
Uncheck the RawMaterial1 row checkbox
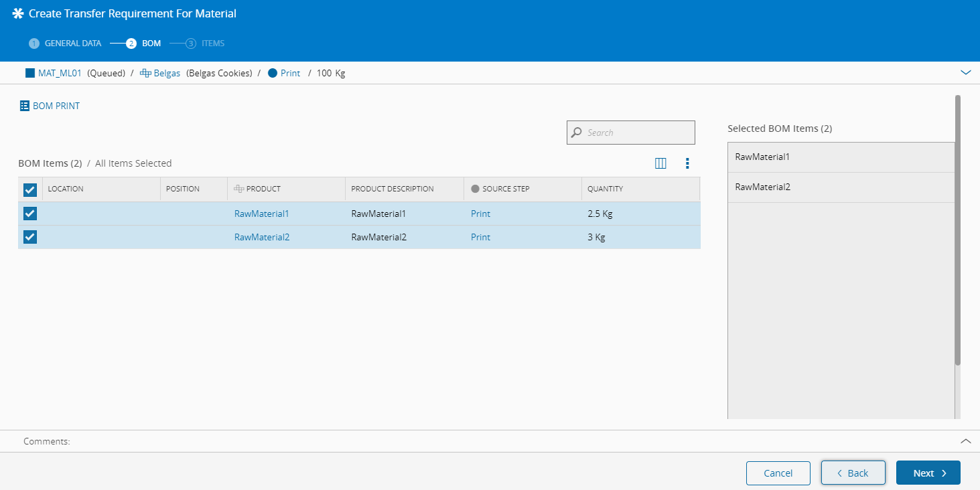30,214
